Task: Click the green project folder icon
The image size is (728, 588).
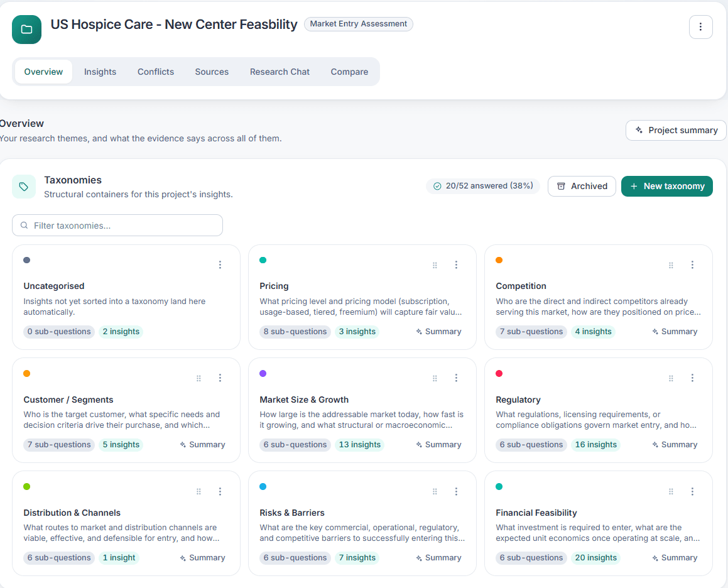Action: (x=26, y=30)
